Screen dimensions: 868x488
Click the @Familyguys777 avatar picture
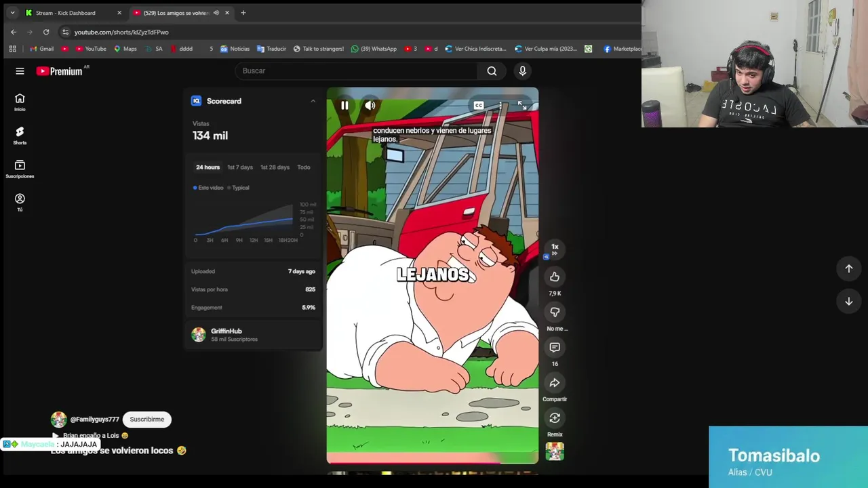click(x=59, y=420)
